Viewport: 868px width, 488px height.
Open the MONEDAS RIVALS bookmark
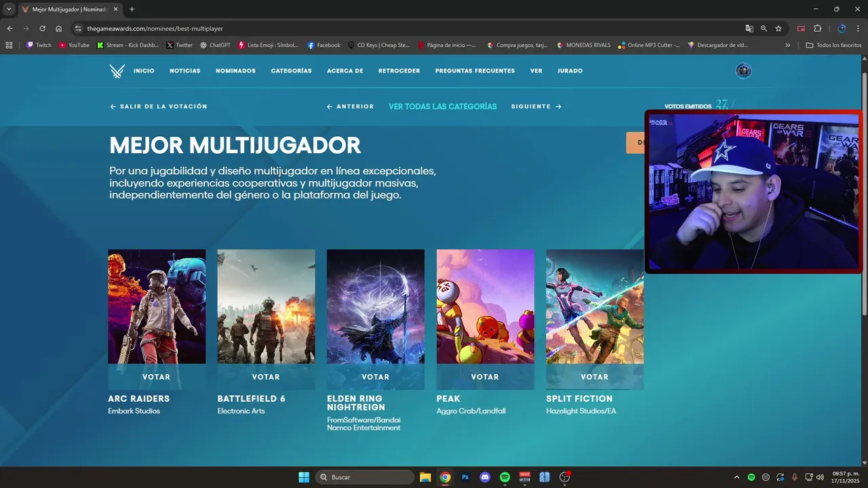pyautogui.click(x=583, y=45)
